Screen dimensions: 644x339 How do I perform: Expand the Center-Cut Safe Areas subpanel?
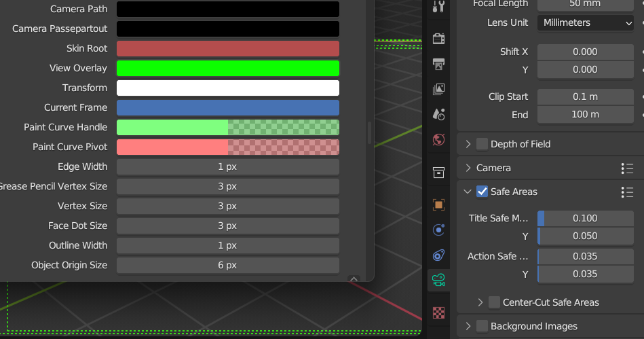point(480,302)
